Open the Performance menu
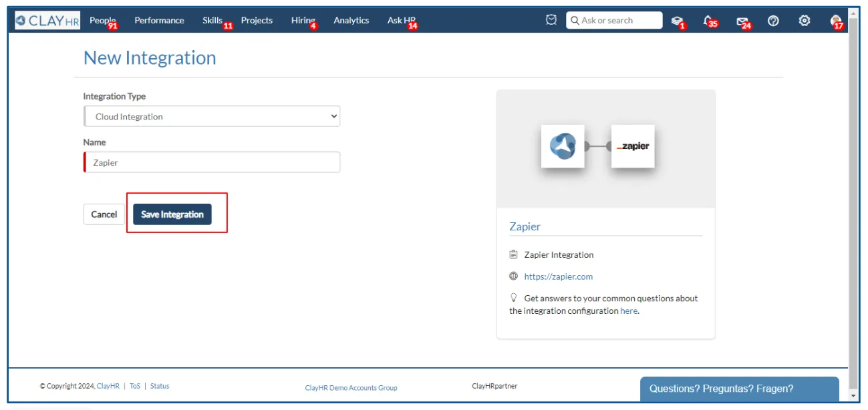Image resolution: width=868 pixels, height=410 pixels. coord(159,21)
